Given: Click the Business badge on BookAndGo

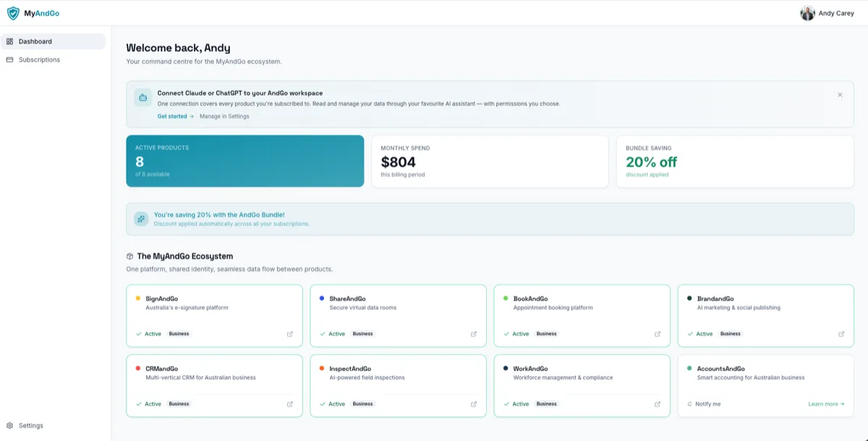Looking at the screenshot, I should [x=546, y=334].
